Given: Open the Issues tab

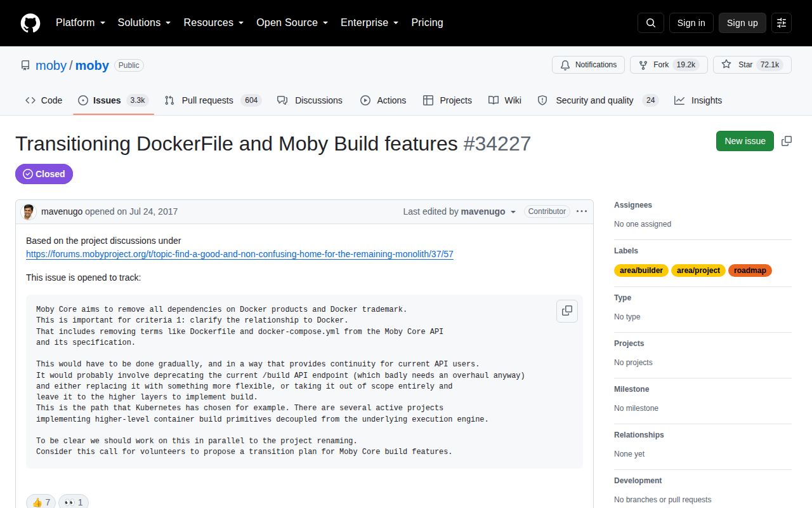Looking at the screenshot, I should tap(114, 100).
